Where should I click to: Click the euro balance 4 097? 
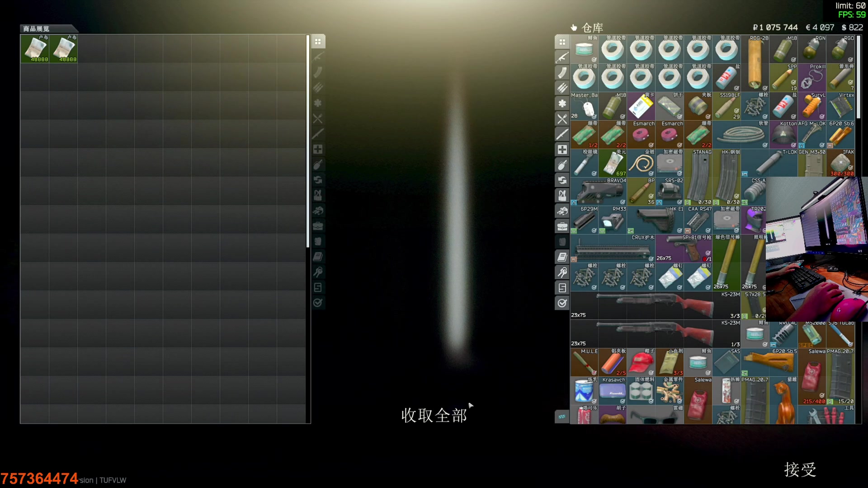(820, 28)
